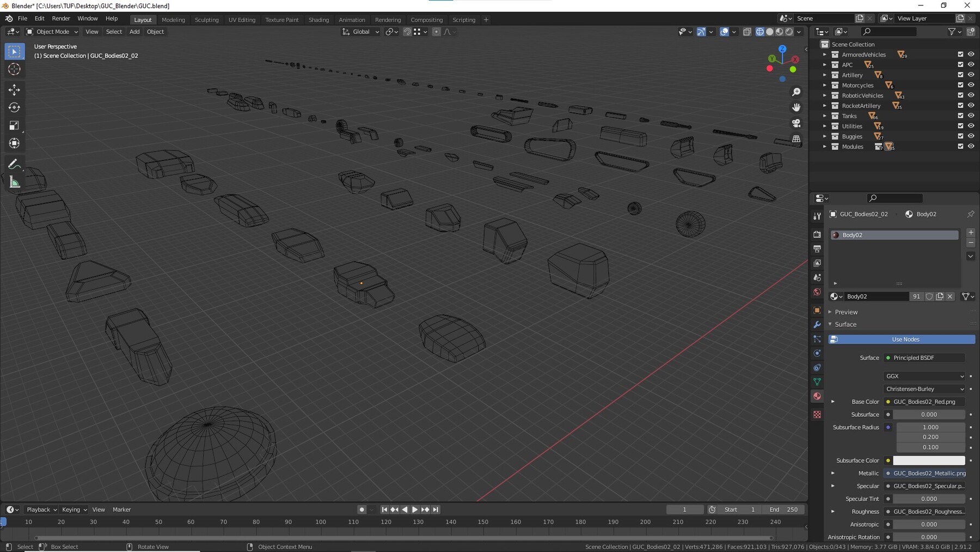Open the GGX distribution dropdown
This screenshot has height=552, width=980.
click(x=924, y=376)
